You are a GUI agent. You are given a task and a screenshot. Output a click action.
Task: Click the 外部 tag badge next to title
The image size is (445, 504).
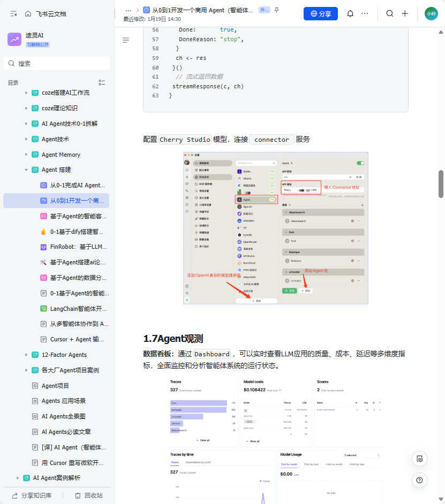pos(264,10)
